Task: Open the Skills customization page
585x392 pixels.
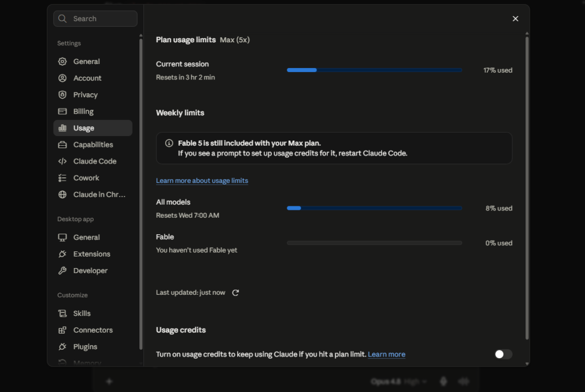Action: (93, 313)
